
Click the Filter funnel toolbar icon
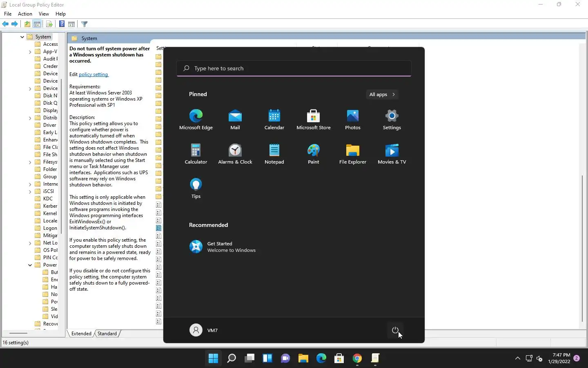tap(85, 24)
